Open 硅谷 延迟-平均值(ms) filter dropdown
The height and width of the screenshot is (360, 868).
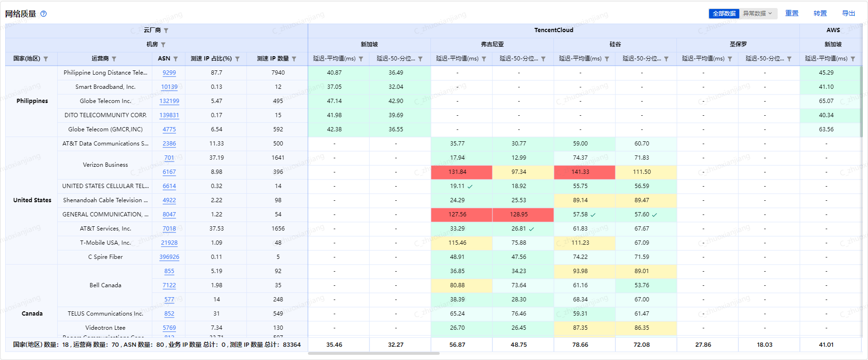point(607,59)
